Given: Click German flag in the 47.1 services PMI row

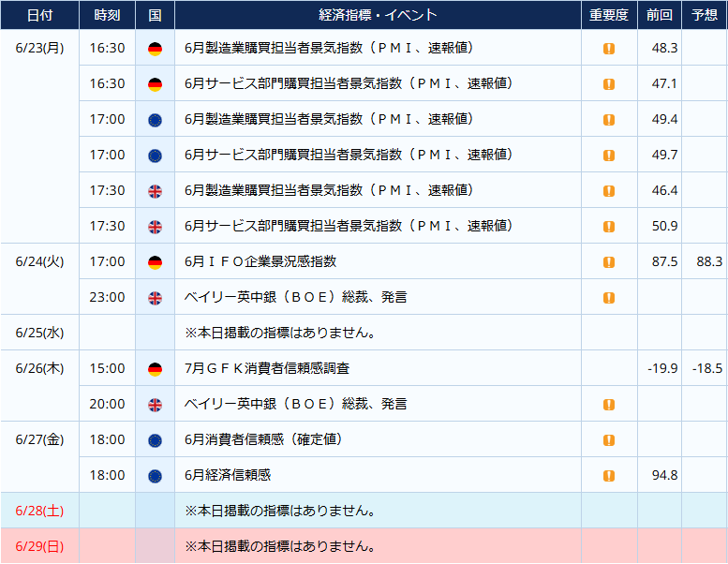Looking at the screenshot, I should coord(156,84).
